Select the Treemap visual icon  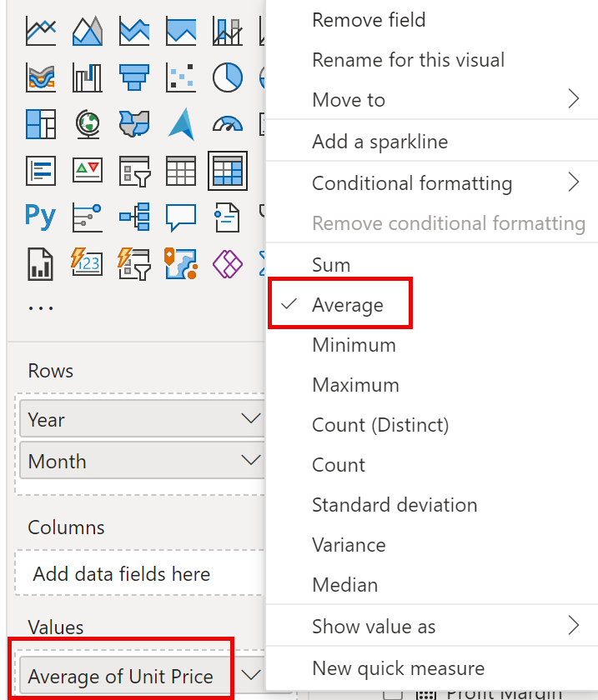(x=41, y=123)
